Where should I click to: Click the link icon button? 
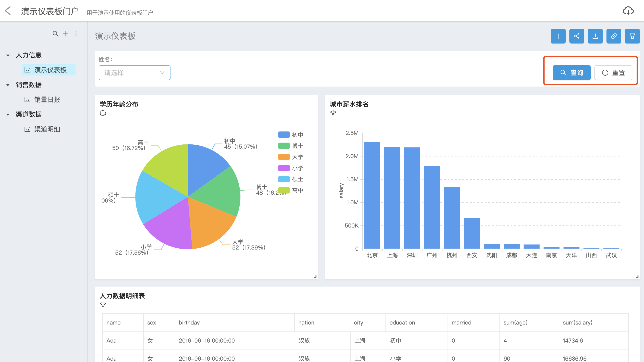tap(613, 36)
